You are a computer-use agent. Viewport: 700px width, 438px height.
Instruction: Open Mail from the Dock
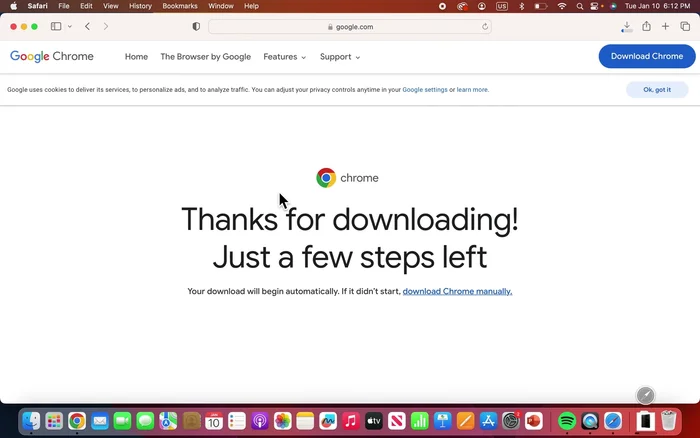pyautogui.click(x=100, y=421)
